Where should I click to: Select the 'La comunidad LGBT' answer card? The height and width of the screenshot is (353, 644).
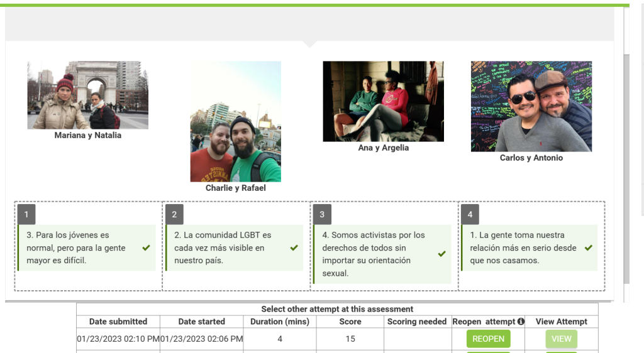[x=226, y=248]
